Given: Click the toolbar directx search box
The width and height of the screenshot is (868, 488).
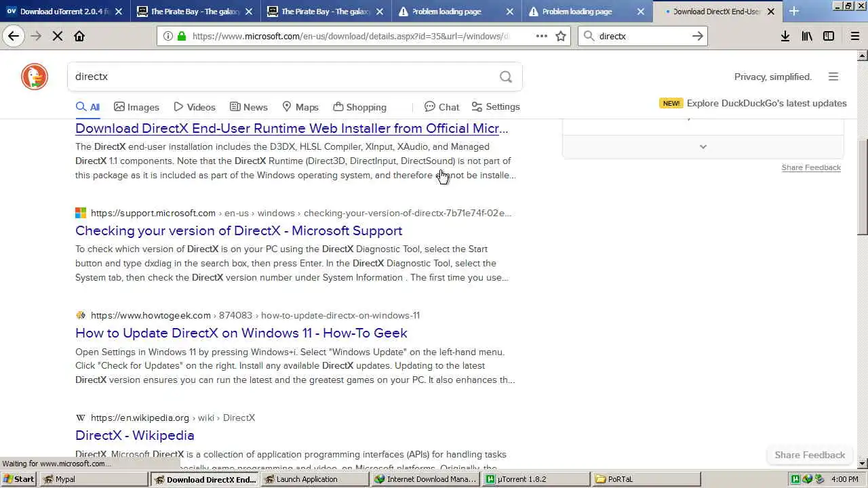Looking at the screenshot, I should [643, 36].
